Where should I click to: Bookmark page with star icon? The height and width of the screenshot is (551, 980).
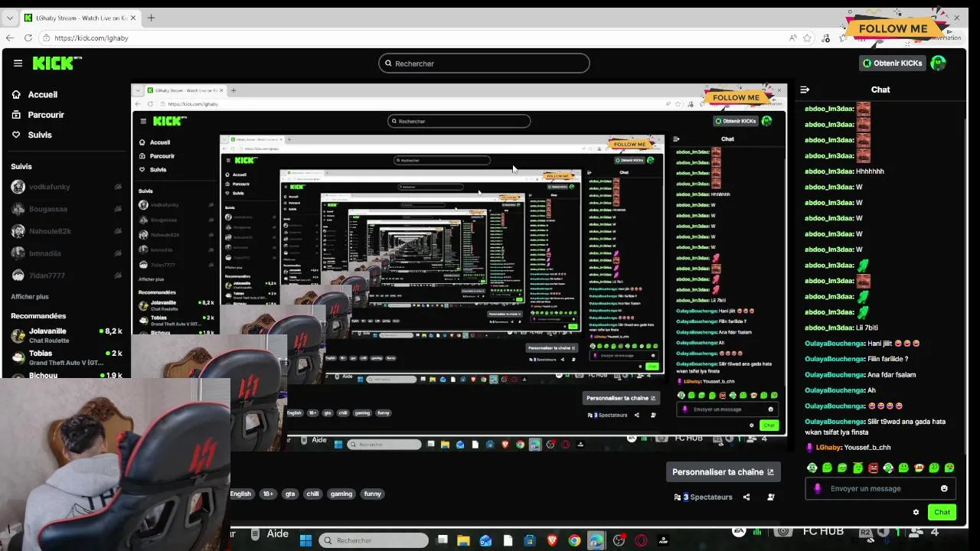click(807, 37)
